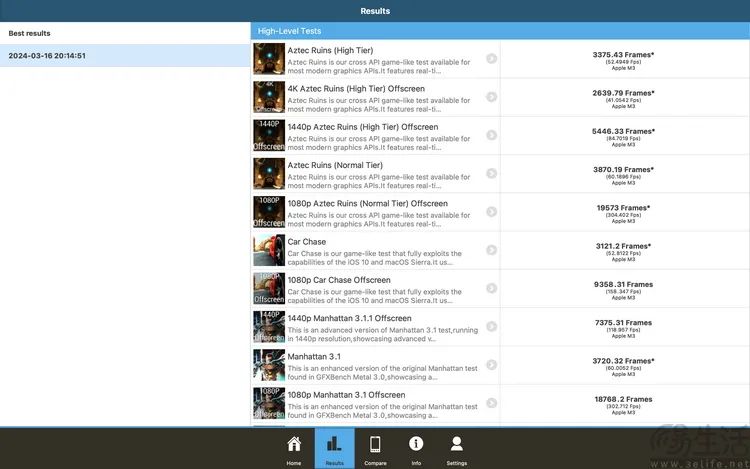Open the Home tab
This screenshot has height=469, width=750.
(294, 449)
